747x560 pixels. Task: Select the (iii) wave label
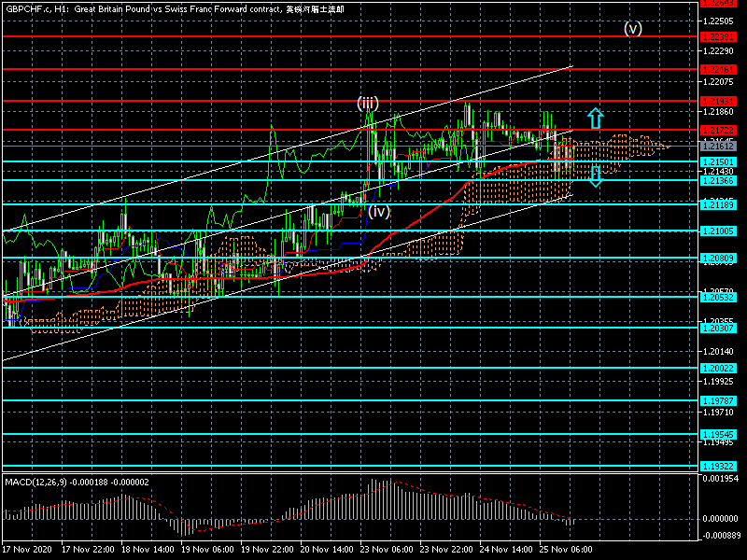pos(368,103)
